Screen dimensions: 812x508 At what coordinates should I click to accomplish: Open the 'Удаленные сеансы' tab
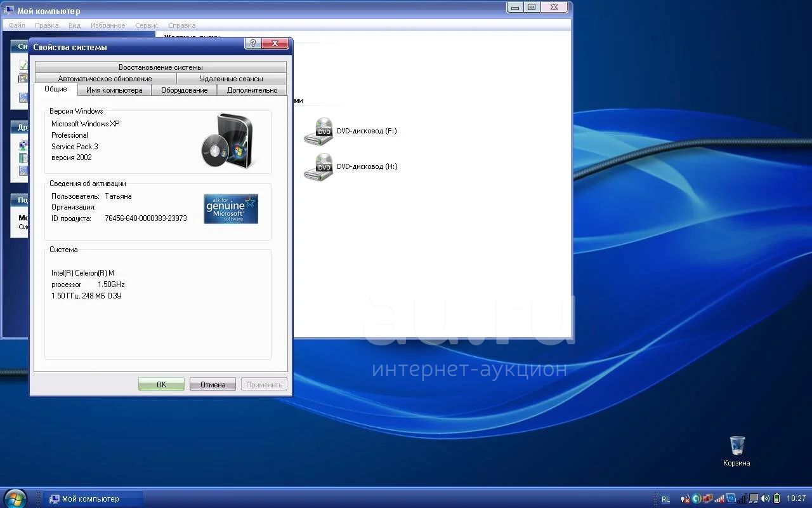point(232,79)
